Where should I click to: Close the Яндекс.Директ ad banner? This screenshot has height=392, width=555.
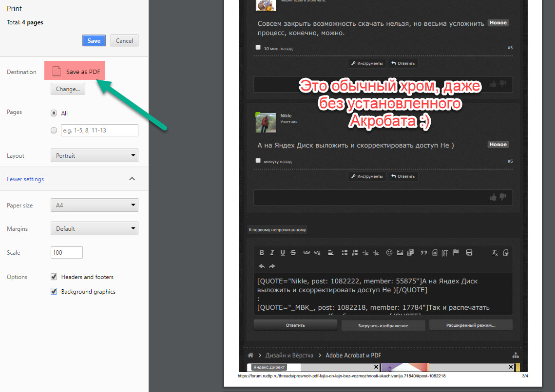(x=376, y=367)
